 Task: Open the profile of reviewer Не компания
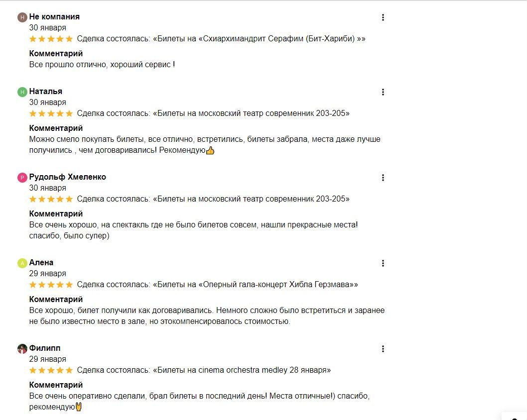pos(54,17)
